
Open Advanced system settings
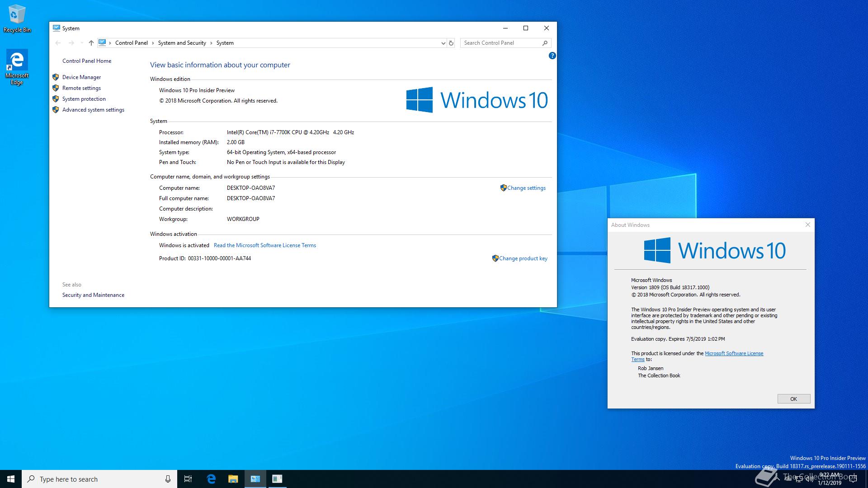tap(93, 110)
